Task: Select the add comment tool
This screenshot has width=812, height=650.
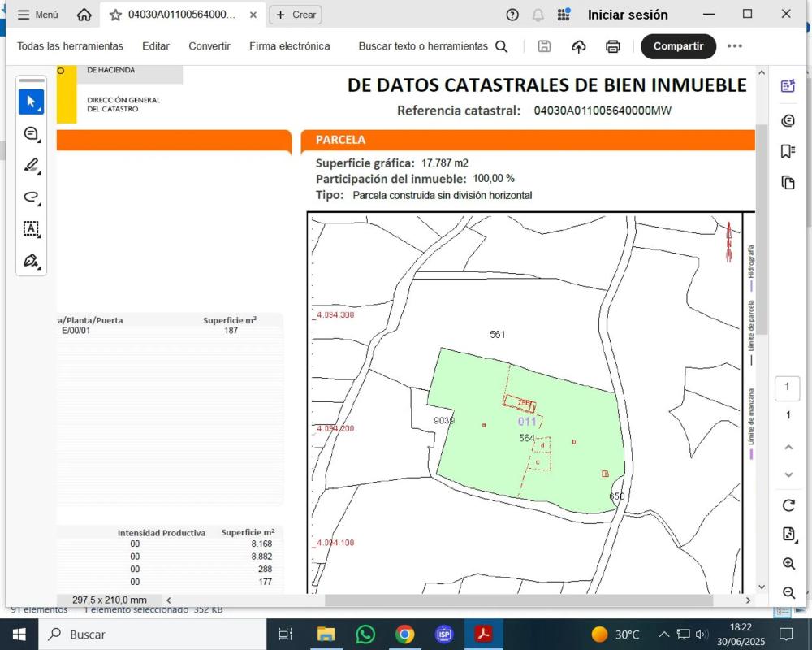Action: click(32, 133)
